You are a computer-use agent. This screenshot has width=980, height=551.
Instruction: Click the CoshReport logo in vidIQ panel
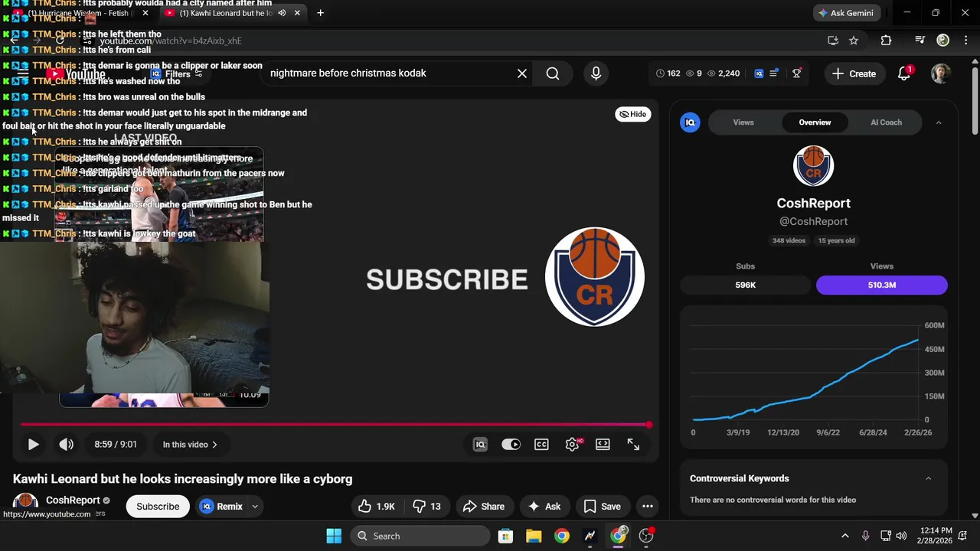click(x=813, y=165)
